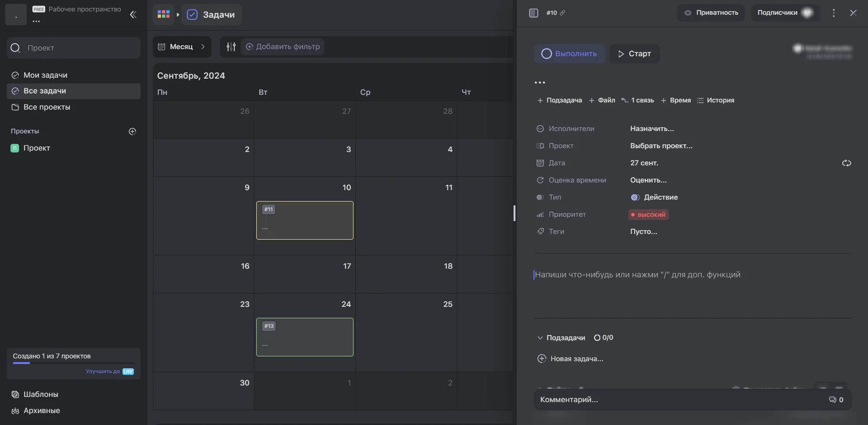Add new project with plus circle icon

(132, 132)
